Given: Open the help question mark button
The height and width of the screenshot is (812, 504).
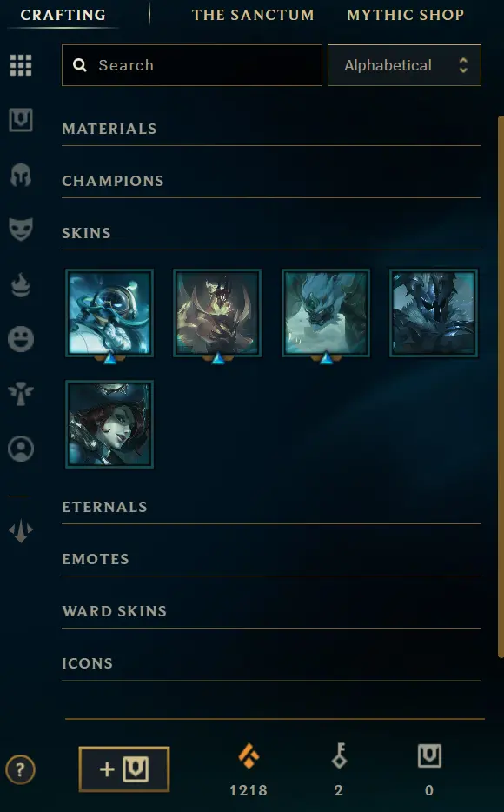Looking at the screenshot, I should 20,770.
